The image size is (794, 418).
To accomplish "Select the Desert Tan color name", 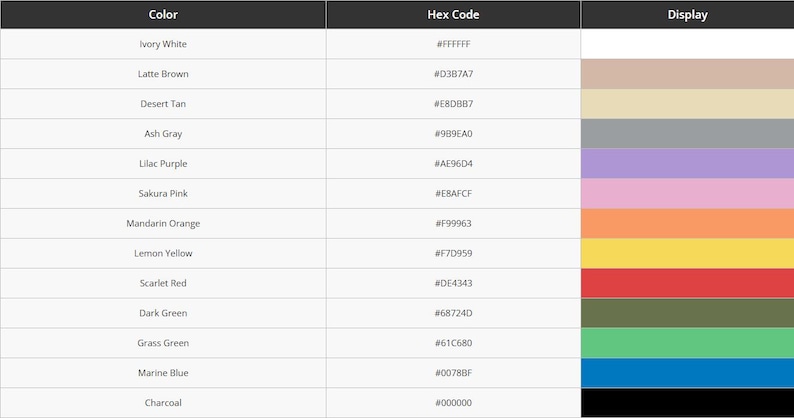I will tap(163, 104).
